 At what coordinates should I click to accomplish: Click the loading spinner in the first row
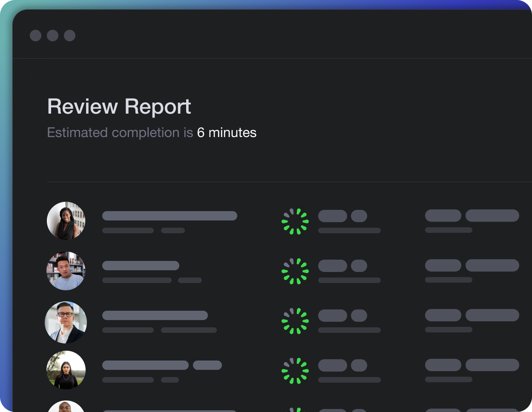coord(295,221)
